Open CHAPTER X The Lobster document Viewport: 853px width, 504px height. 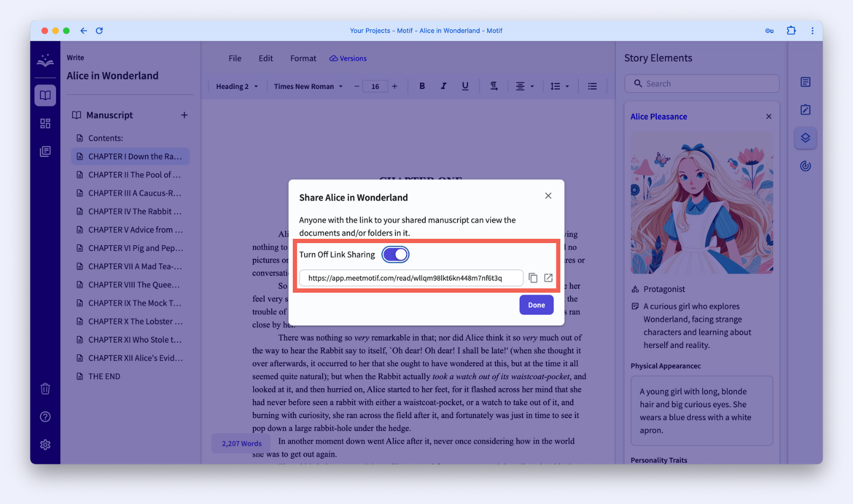pos(130,321)
